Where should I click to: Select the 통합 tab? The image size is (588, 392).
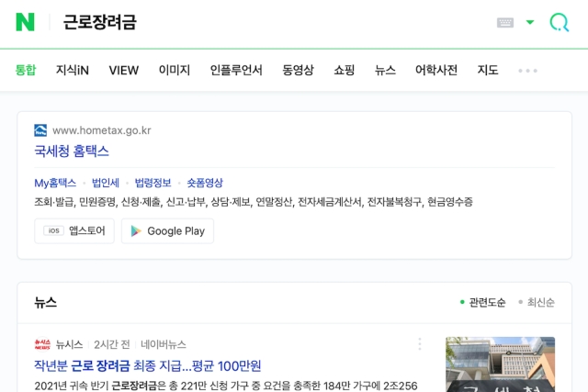[x=26, y=70]
